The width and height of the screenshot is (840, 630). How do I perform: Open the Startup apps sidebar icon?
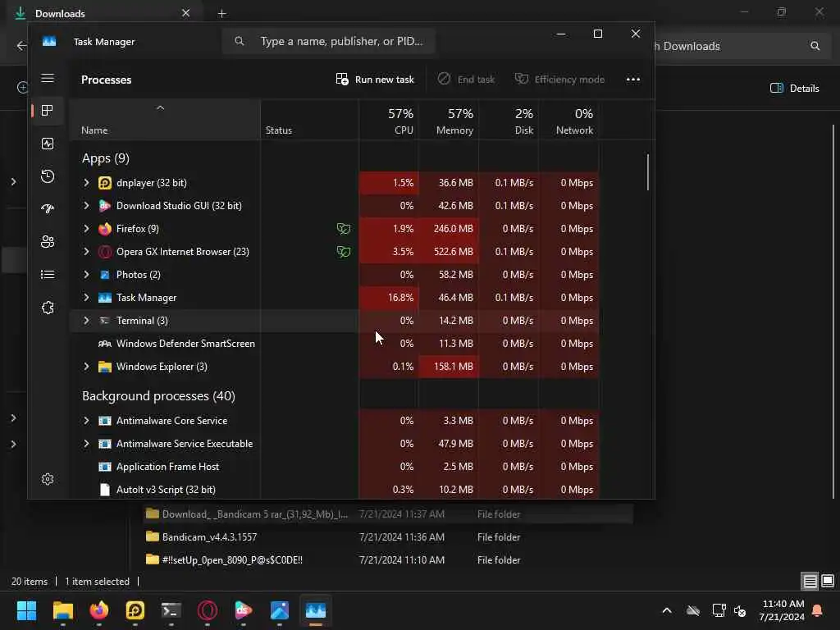coord(48,209)
